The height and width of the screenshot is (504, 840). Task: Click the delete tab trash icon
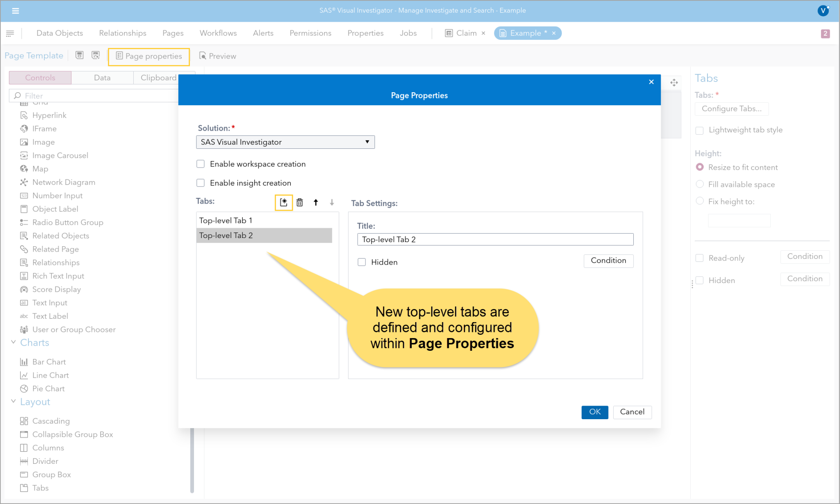(300, 202)
